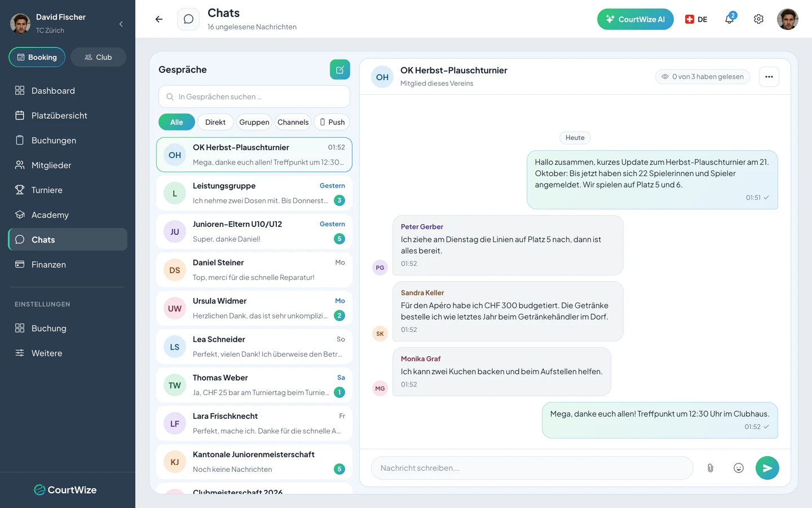Screen dimensions: 812x508
Task: Open Mitglieder in the sidebar
Action: coord(68,165)
